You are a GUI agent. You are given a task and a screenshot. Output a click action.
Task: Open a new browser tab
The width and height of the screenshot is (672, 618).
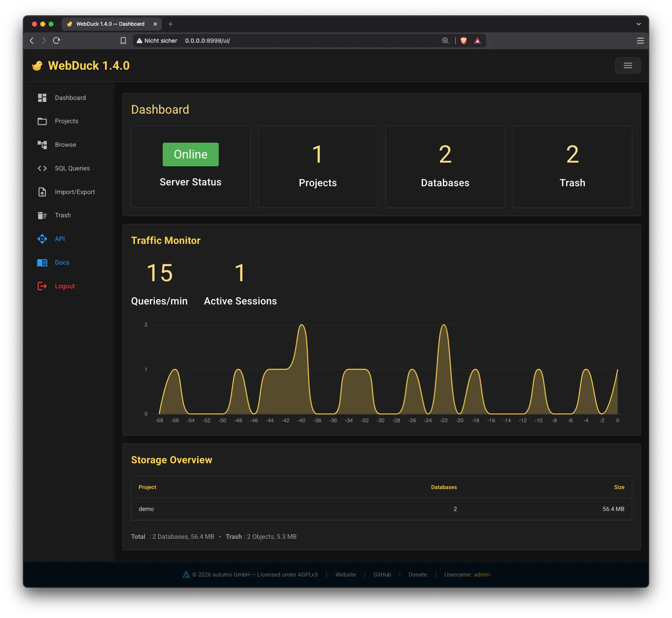171,24
